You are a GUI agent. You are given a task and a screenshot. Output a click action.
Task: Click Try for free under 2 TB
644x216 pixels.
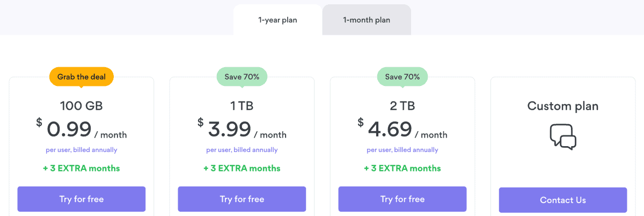[402, 199]
